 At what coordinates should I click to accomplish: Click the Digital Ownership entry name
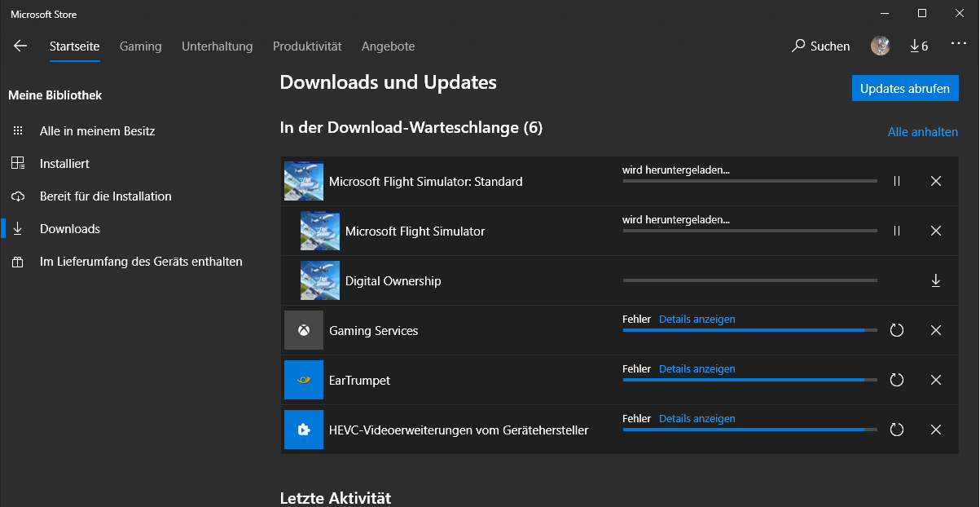click(393, 281)
